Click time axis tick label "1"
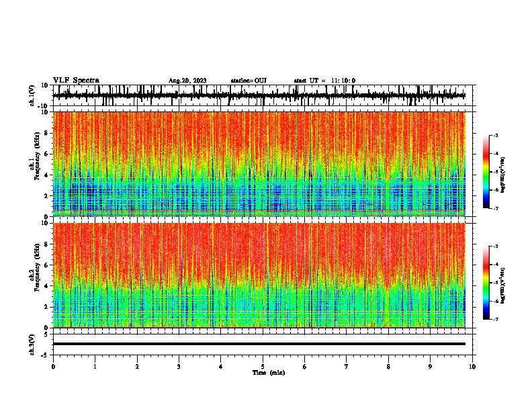Viewport: 532px width, 411px height. [x=95, y=367]
